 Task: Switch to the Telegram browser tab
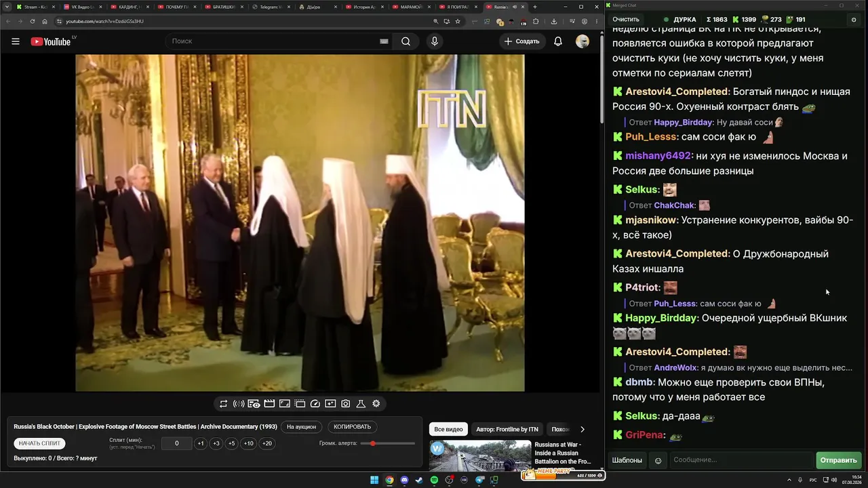(x=270, y=7)
